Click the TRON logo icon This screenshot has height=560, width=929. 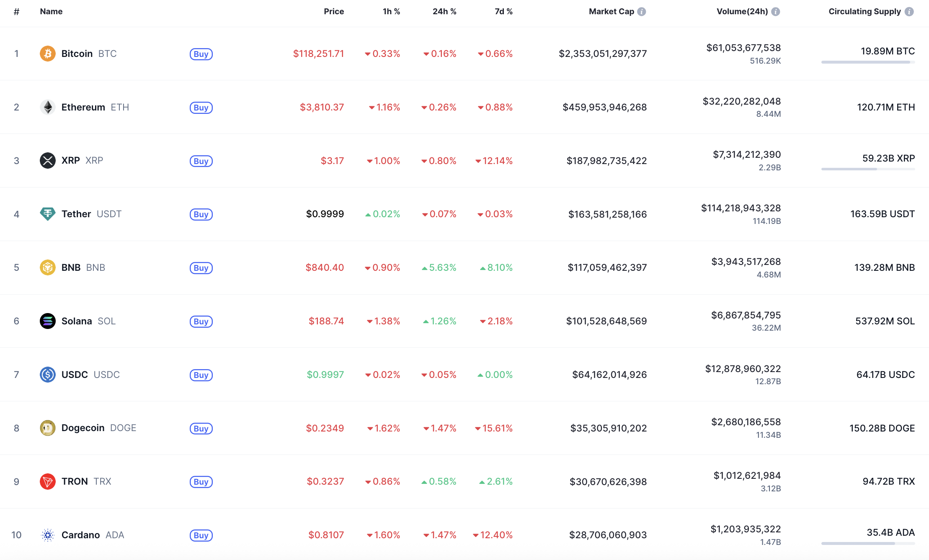click(48, 481)
